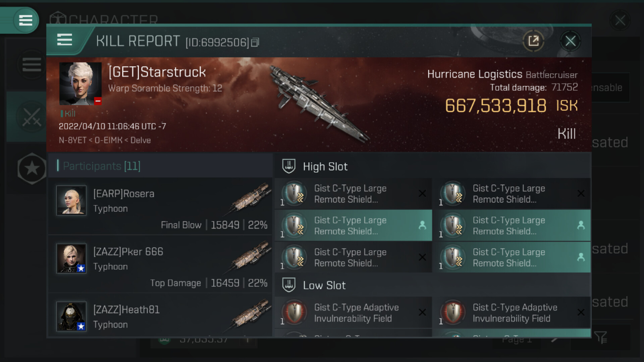This screenshot has width=644, height=362.
Task: Close the kill report window
Action: click(x=570, y=41)
